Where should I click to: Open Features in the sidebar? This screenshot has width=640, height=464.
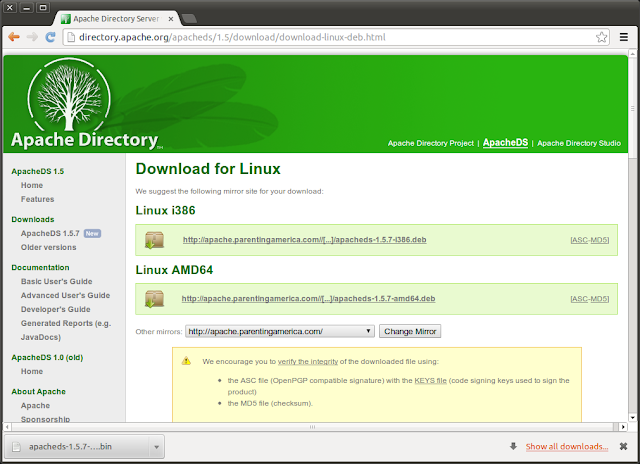click(38, 199)
